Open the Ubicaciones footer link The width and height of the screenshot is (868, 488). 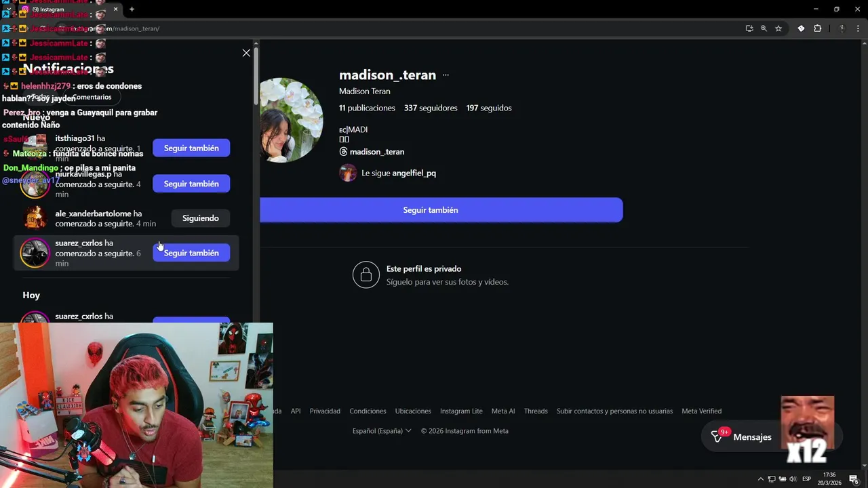pos(413,411)
